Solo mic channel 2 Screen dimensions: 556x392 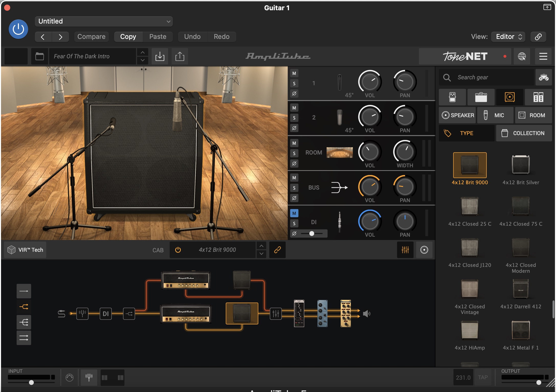coord(294,118)
